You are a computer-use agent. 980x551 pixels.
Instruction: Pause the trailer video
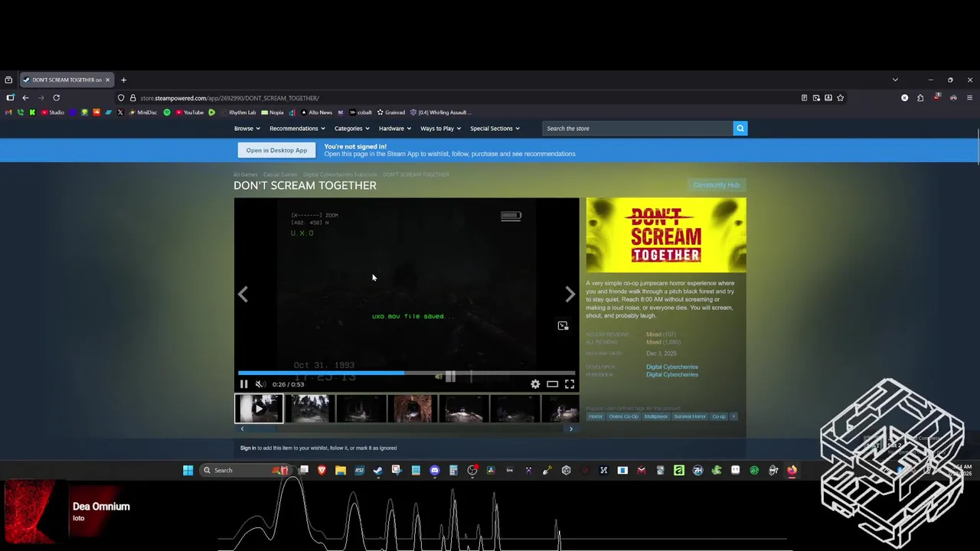point(243,384)
